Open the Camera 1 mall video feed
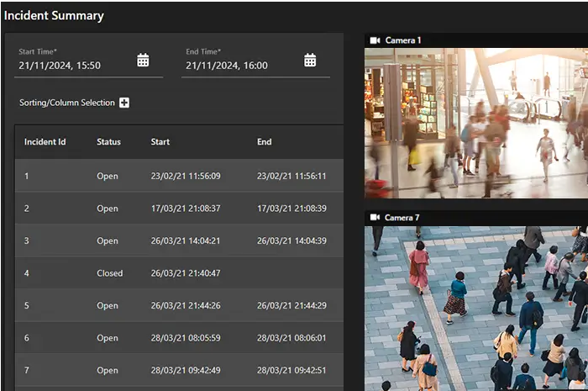Image resolution: width=588 pixels, height=391 pixels. (x=475, y=123)
